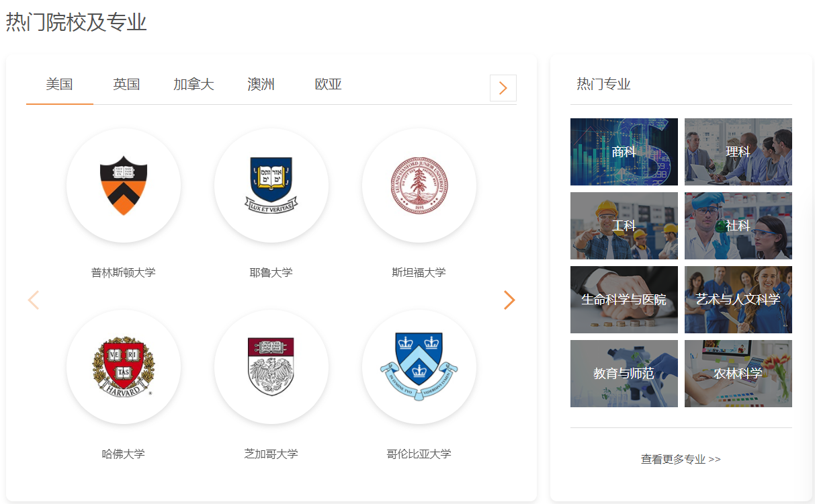Open the Princeton University shield logo
The height and width of the screenshot is (504, 815).
[124, 185]
